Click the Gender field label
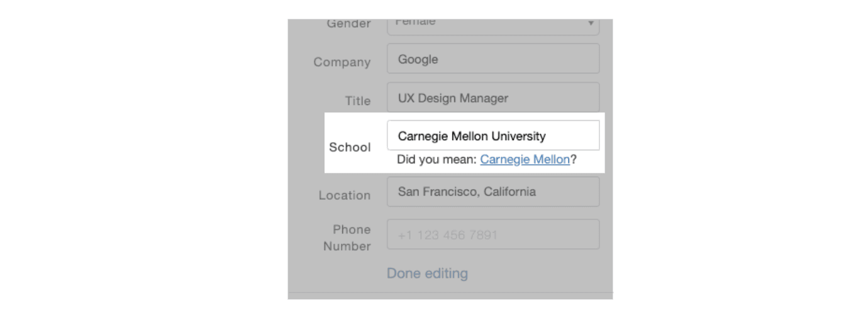 (348, 24)
